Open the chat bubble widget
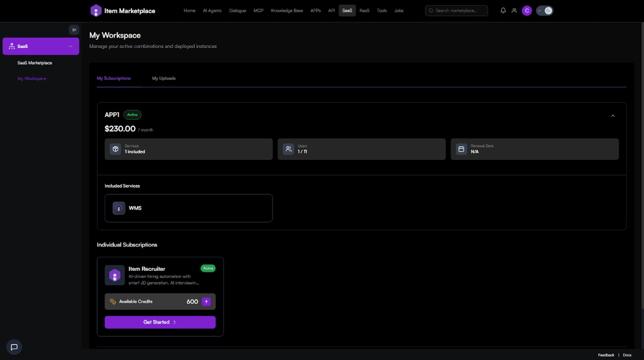This screenshot has height=360, width=644. pyautogui.click(x=14, y=347)
